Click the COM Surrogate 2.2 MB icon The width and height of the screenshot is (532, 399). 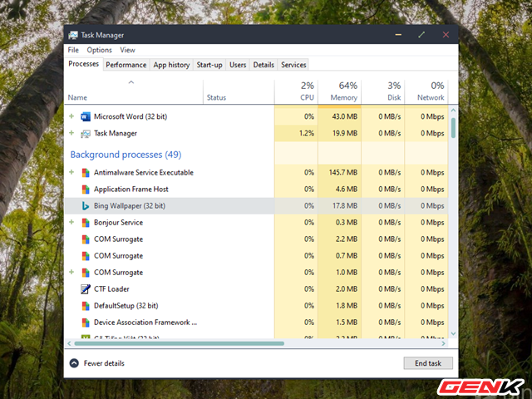[x=86, y=239]
